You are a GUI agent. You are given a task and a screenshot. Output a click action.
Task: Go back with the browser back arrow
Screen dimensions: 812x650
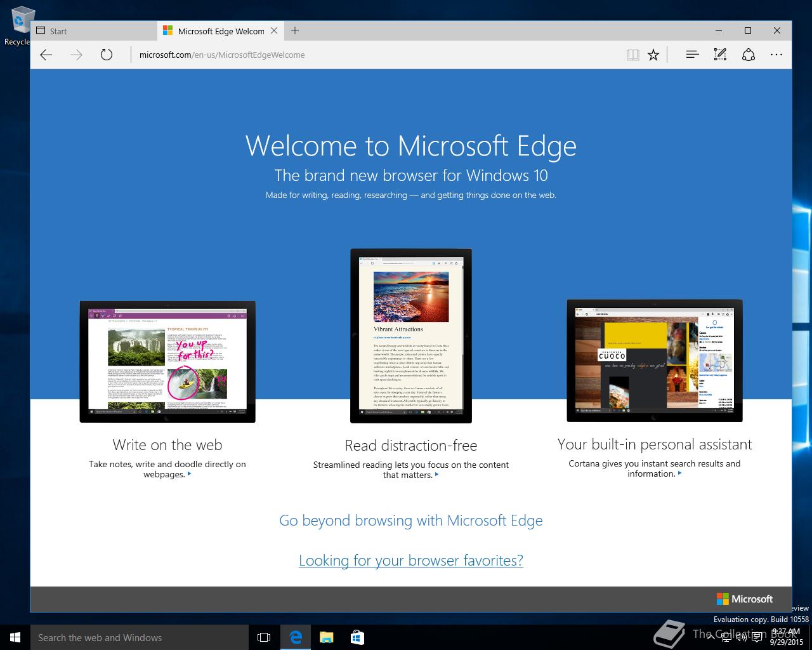coord(46,55)
